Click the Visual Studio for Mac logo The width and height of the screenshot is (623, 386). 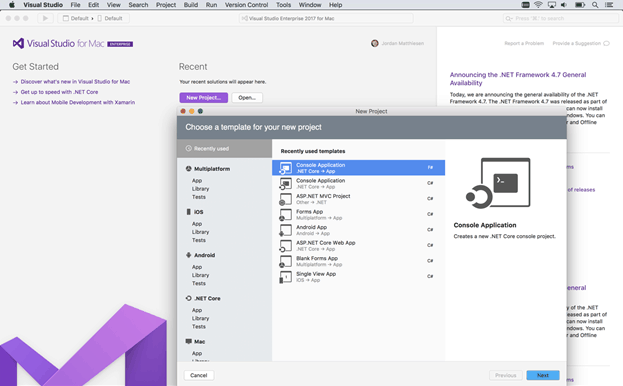tap(73, 43)
